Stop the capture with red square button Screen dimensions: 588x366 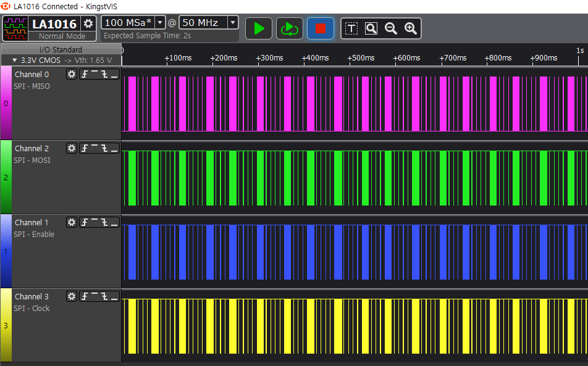click(x=320, y=28)
